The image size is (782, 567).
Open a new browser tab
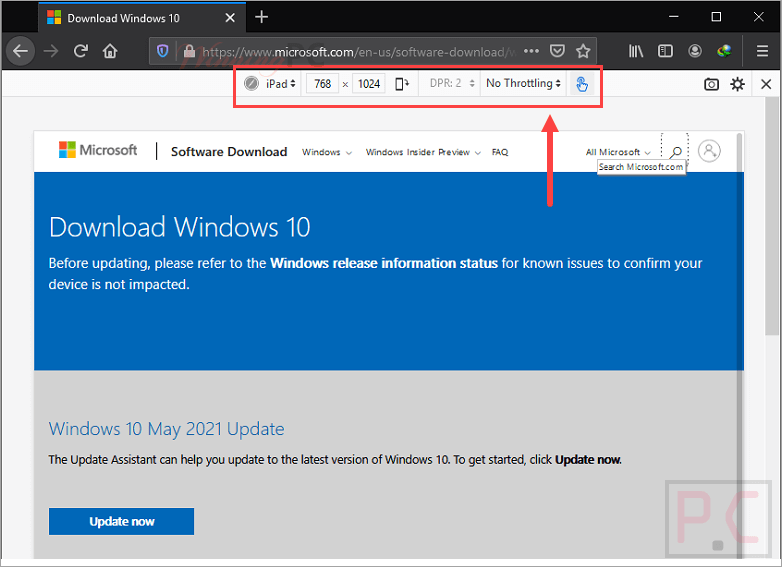[x=261, y=17]
